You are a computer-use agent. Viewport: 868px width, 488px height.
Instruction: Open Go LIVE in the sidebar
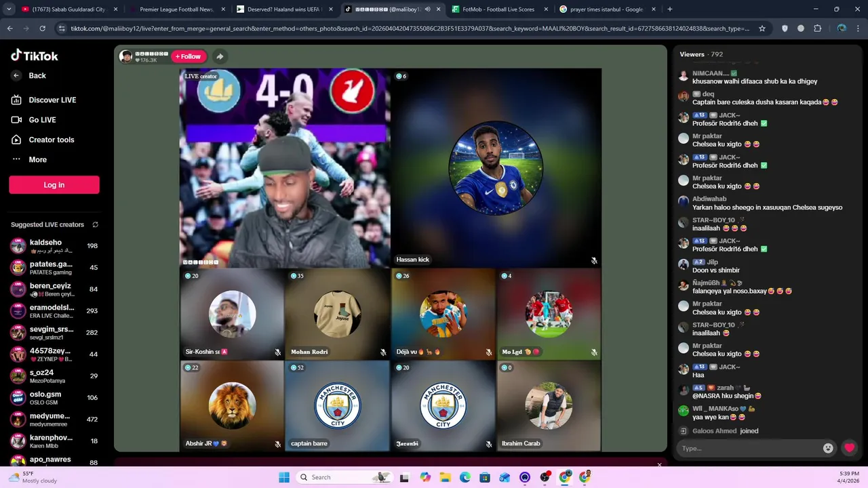point(34,120)
